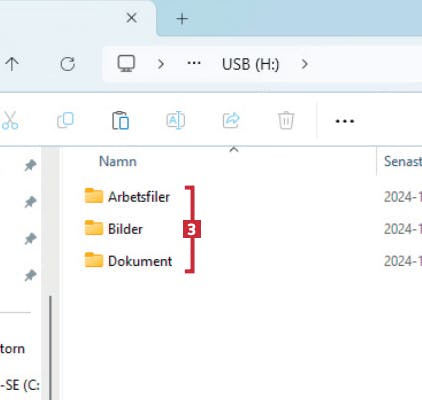Close the current Explorer tab
The image size is (422, 400).
point(132,18)
